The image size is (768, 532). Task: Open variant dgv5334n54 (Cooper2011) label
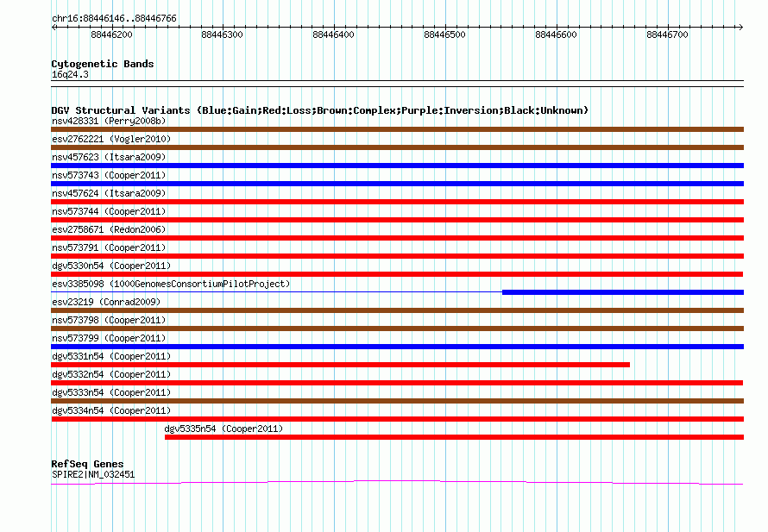111,410
